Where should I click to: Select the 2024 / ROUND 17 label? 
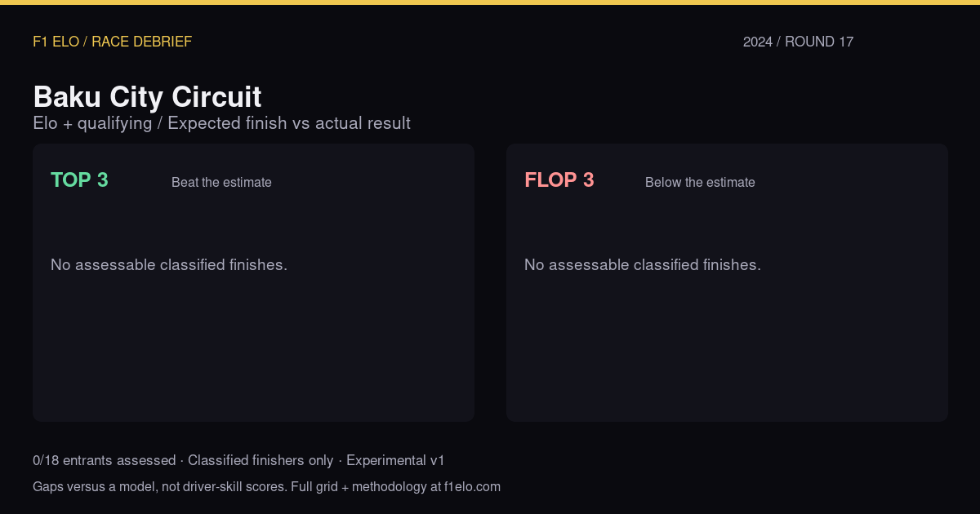[798, 42]
